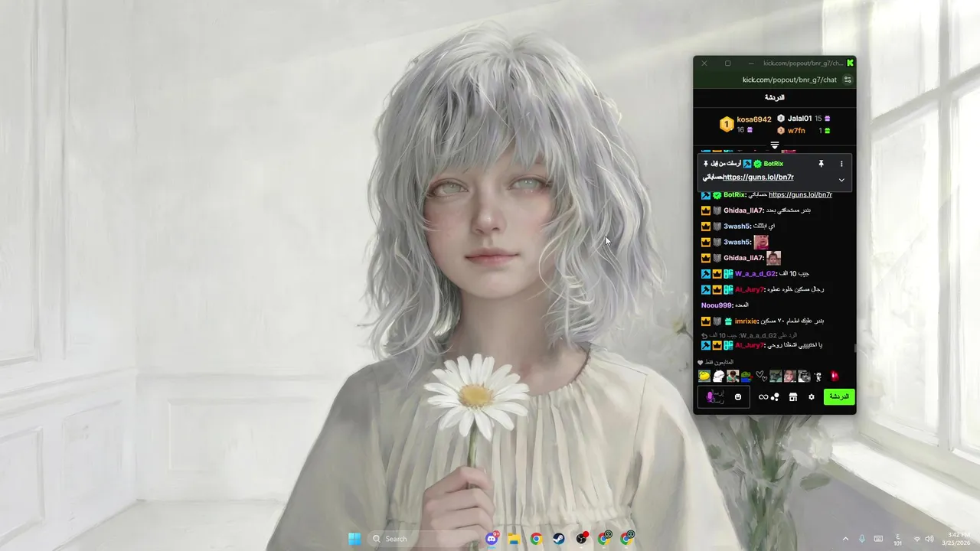Click the kick.com popout URL address bar
This screenshot has width=980, height=551.
point(789,80)
